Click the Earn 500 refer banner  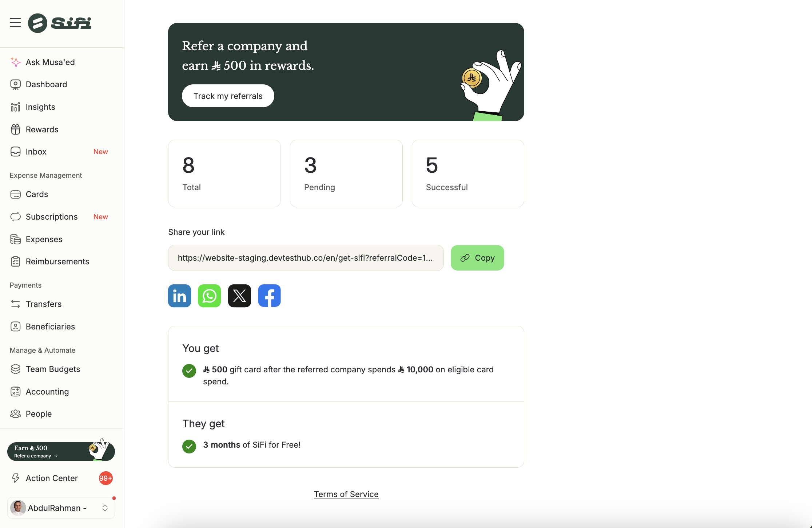coord(61,451)
